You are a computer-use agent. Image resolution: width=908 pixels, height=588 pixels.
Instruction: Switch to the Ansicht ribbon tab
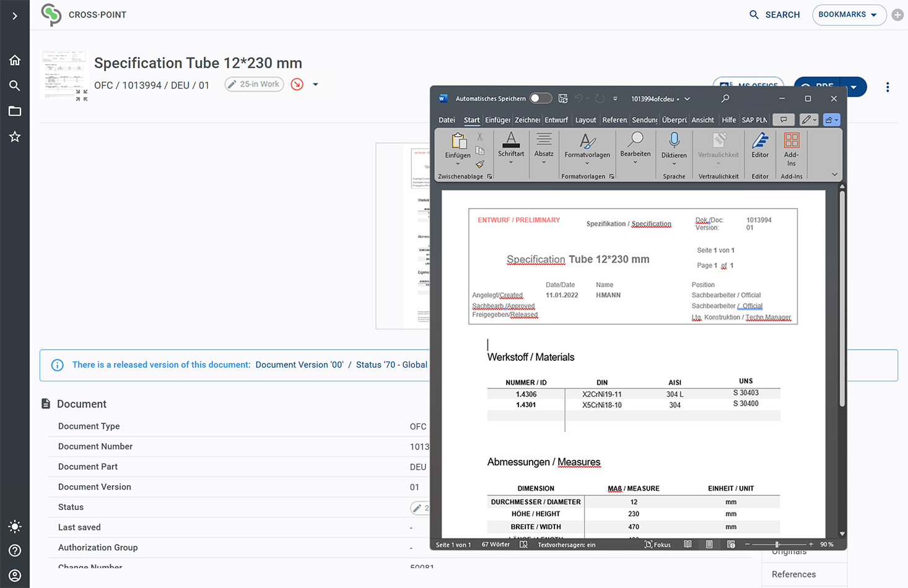pyautogui.click(x=703, y=120)
